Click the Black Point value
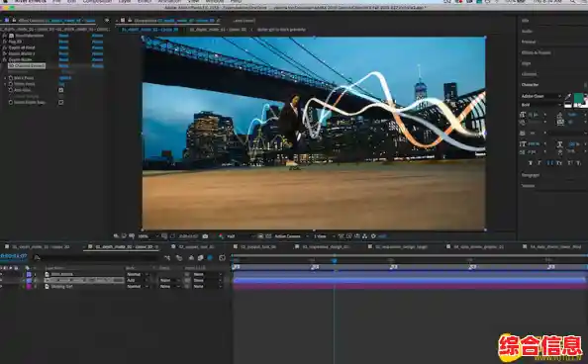 pyautogui.click(x=65, y=78)
